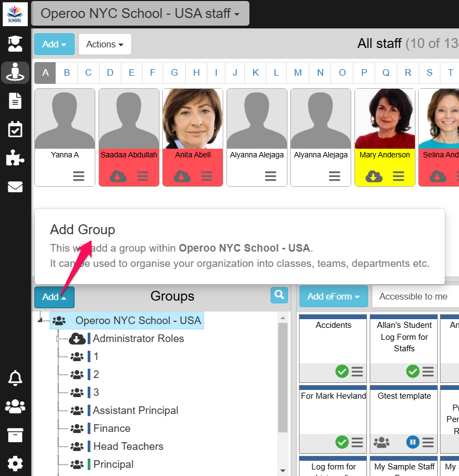Filter staff by letter Q
The height and width of the screenshot is (476, 459).
tap(386, 73)
